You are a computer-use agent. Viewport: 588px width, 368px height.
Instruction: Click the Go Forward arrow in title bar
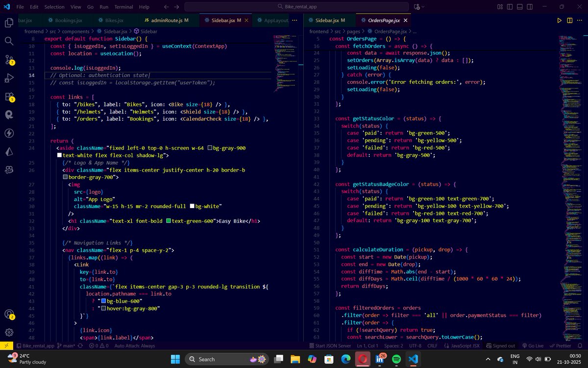pos(176,7)
